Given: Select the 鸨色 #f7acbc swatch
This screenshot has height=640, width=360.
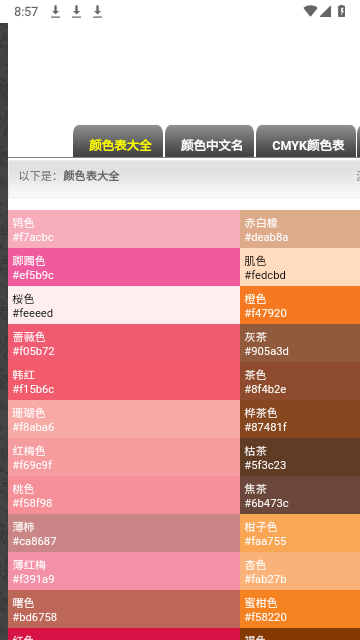Looking at the screenshot, I should (124, 229).
